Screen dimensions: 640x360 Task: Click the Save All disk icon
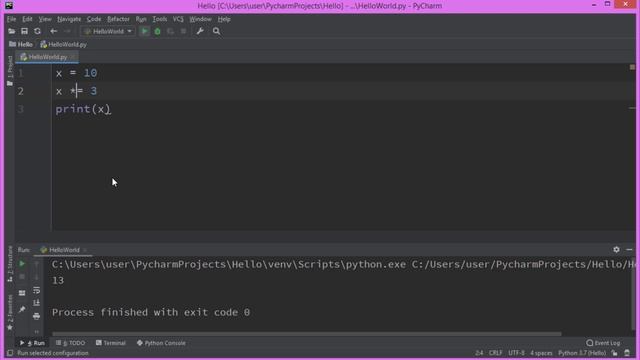24,31
